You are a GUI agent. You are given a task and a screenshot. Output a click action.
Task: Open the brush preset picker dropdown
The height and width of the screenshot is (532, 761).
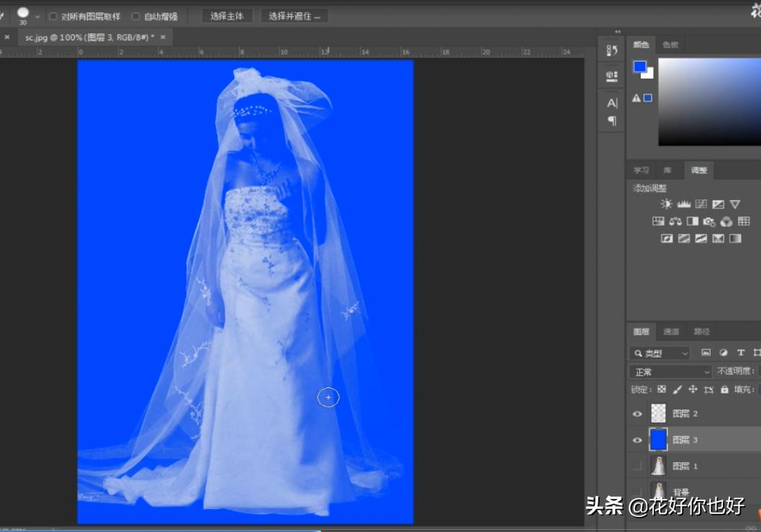point(37,17)
